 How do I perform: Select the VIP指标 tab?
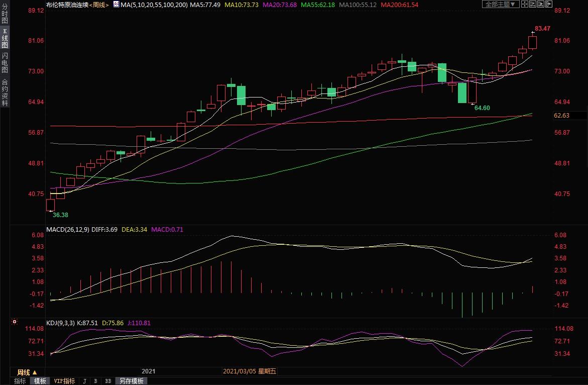(x=64, y=381)
